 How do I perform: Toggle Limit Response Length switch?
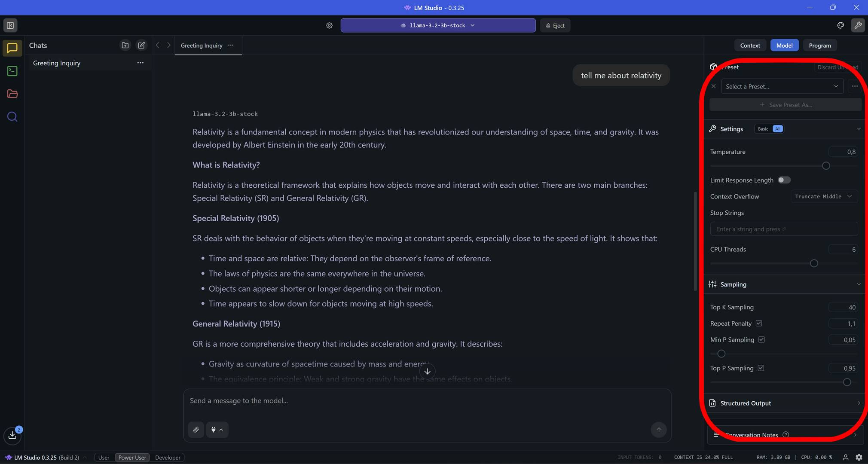pos(784,180)
